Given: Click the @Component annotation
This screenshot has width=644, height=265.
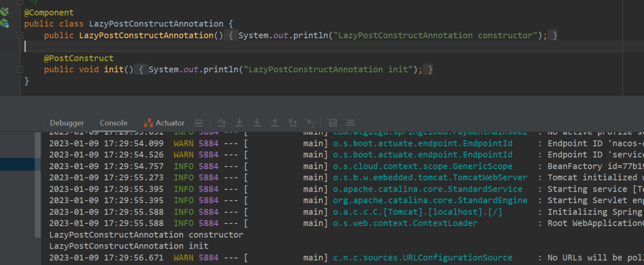Looking at the screenshot, I should pyautogui.click(x=49, y=13).
